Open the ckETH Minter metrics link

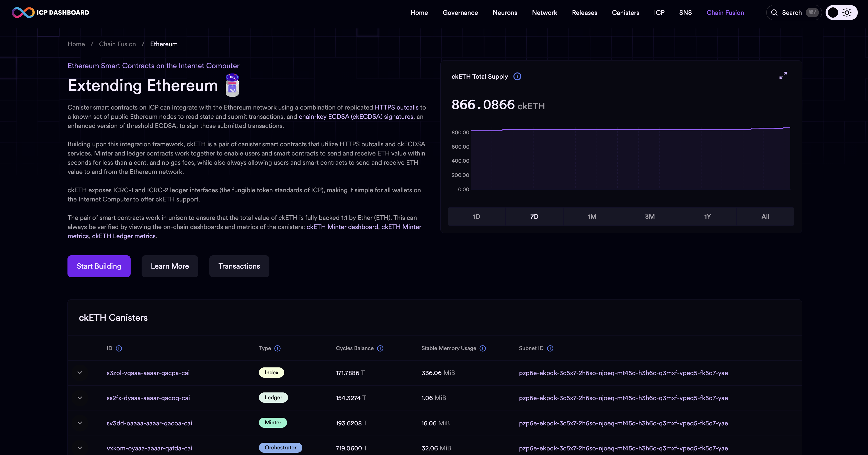pyautogui.click(x=401, y=227)
